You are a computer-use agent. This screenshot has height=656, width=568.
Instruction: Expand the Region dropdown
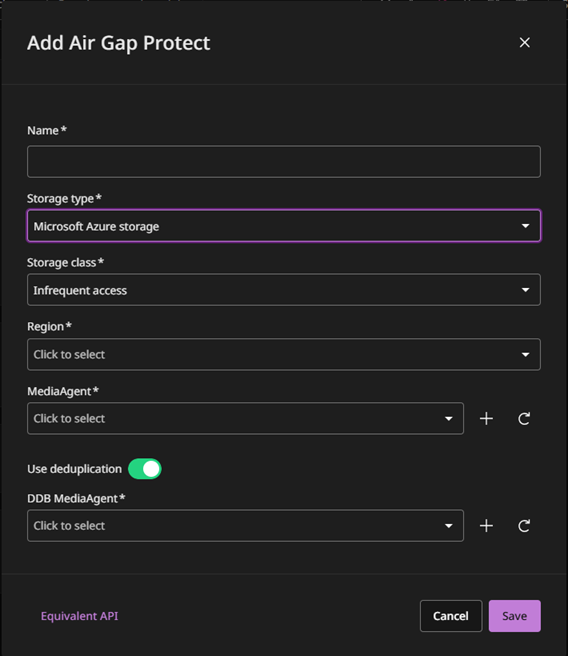click(284, 354)
